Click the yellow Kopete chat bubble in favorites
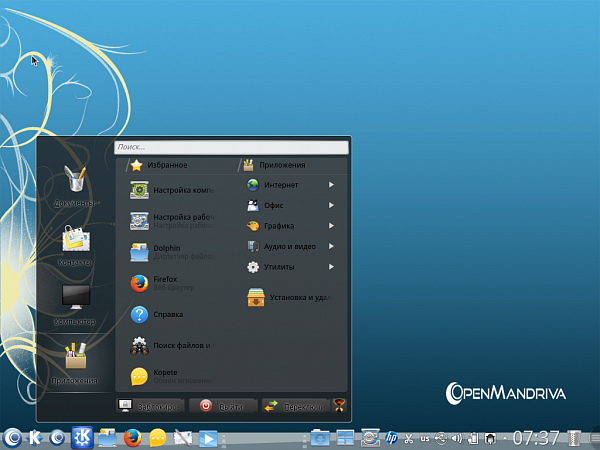 point(139,377)
